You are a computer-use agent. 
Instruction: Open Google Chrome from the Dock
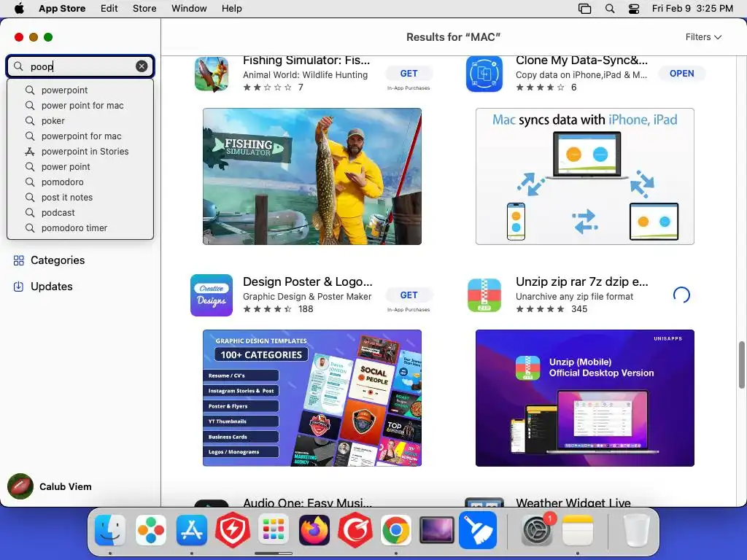coord(396,529)
